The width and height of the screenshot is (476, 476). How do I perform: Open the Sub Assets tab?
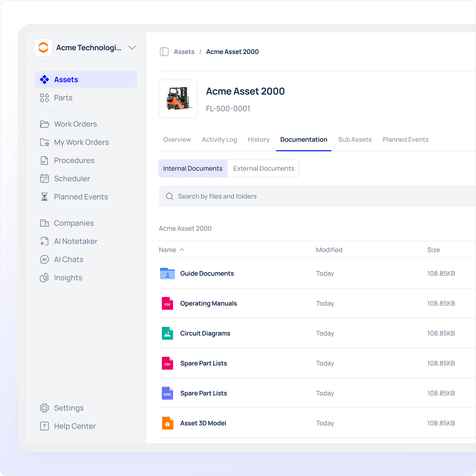click(x=355, y=140)
